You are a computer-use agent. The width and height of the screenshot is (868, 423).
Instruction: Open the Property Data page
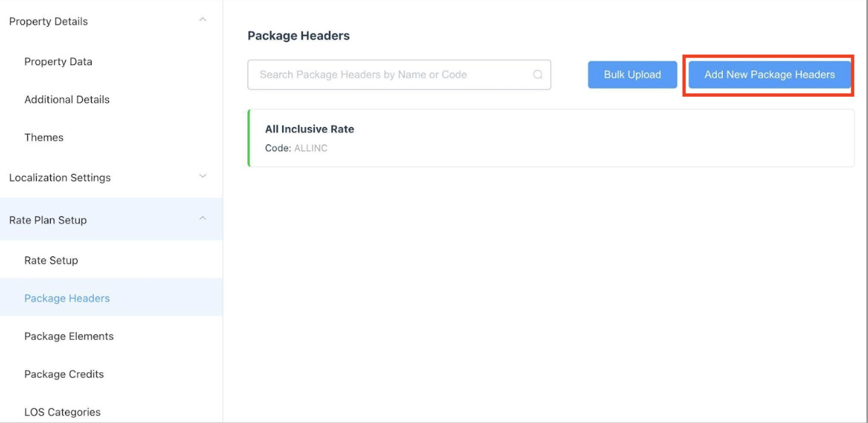pos(58,61)
